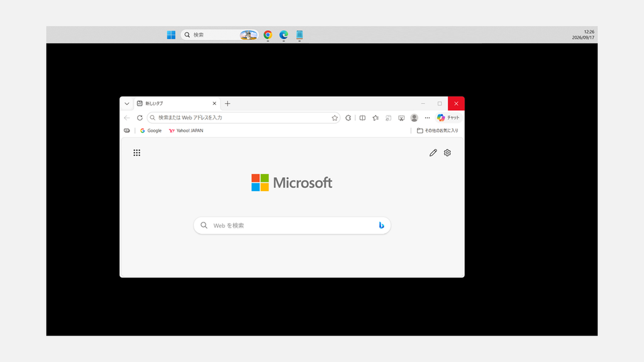Open the その他のお気に入り folder
The width and height of the screenshot is (644, 362).
pyautogui.click(x=438, y=131)
